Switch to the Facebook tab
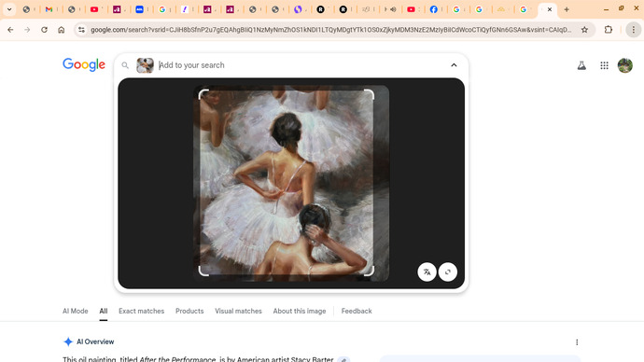This screenshot has width=644, height=362. [x=434, y=9]
